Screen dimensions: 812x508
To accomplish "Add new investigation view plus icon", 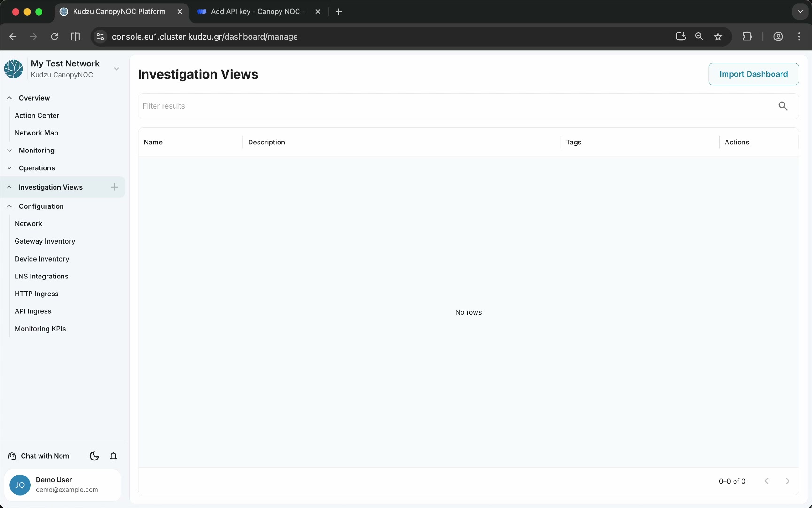I will (x=114, y=187).
